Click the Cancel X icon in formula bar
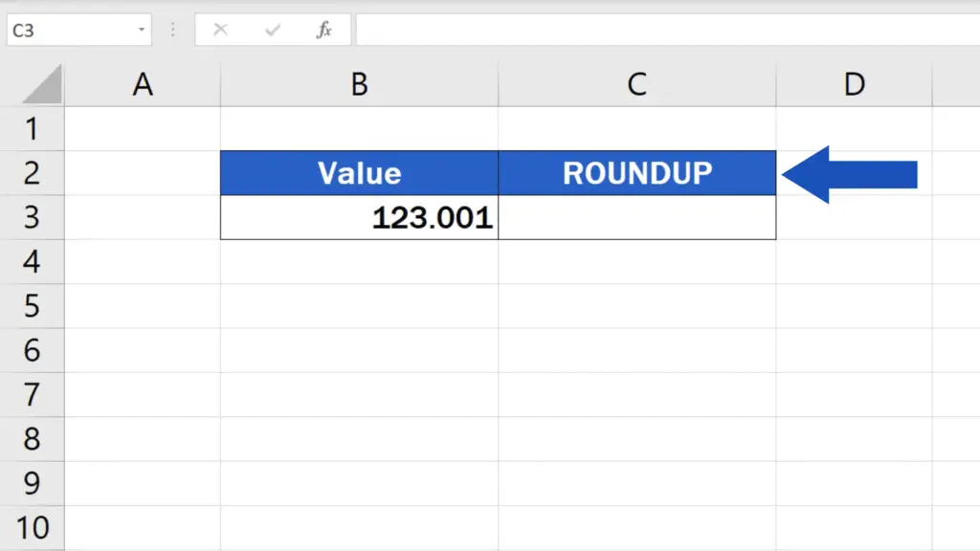 [x=221, y=30]
